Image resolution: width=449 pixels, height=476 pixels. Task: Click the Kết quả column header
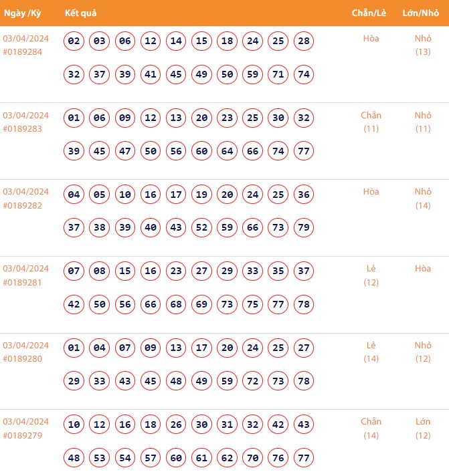81,13
